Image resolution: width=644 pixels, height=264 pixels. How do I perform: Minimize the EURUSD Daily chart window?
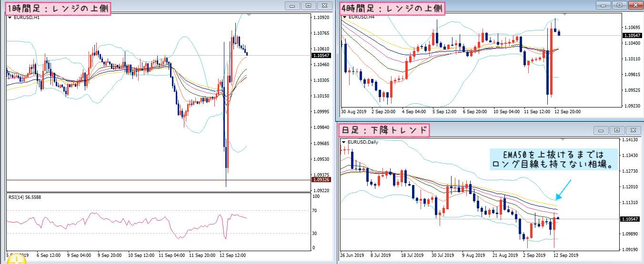[x=600, y=130]
